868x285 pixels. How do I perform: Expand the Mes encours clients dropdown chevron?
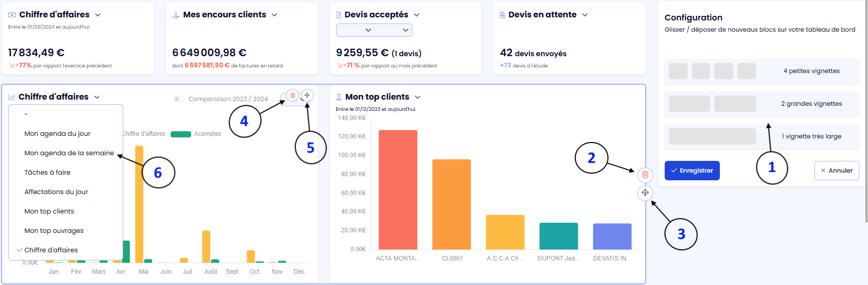click(x=274, y=15)
